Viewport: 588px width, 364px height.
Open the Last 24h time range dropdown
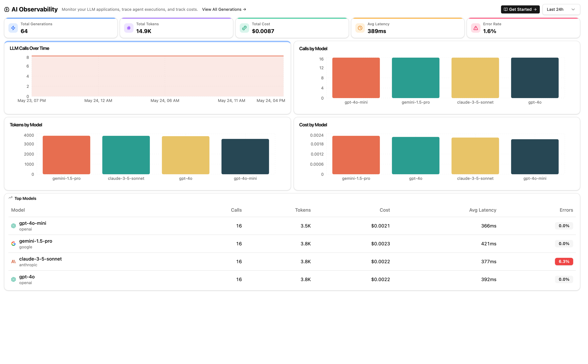(x=561, y=9)
